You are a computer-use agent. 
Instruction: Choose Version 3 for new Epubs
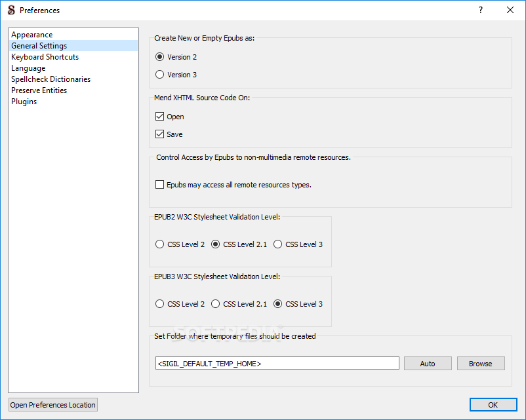coord(160,75)
